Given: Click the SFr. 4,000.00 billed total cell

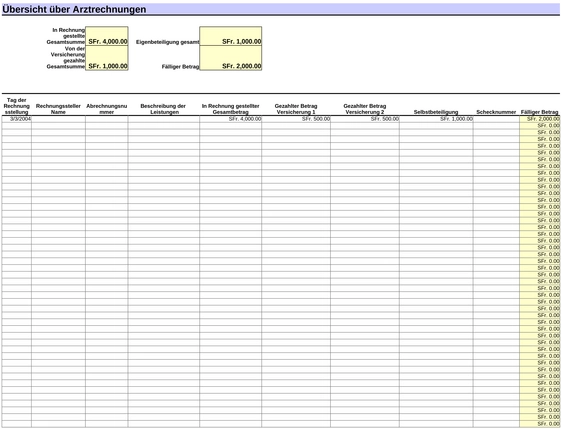Looking at the screenshot, I should (x=107, y=36).
